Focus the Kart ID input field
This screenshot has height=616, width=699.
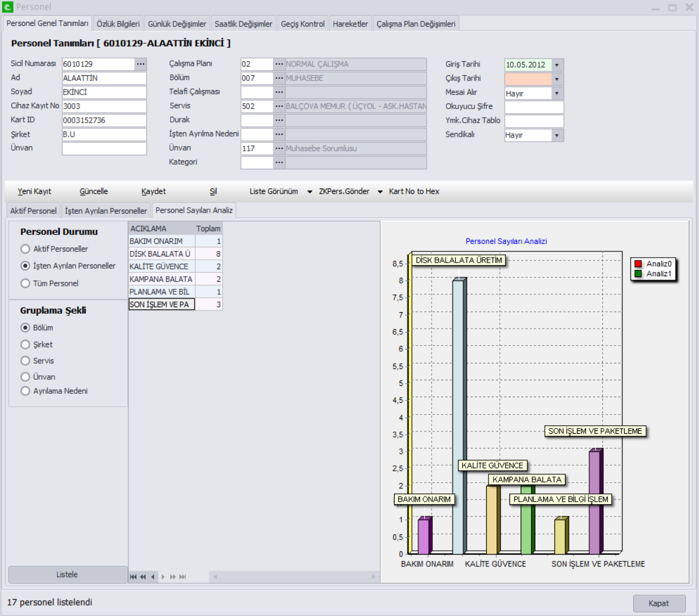[104, 120]
